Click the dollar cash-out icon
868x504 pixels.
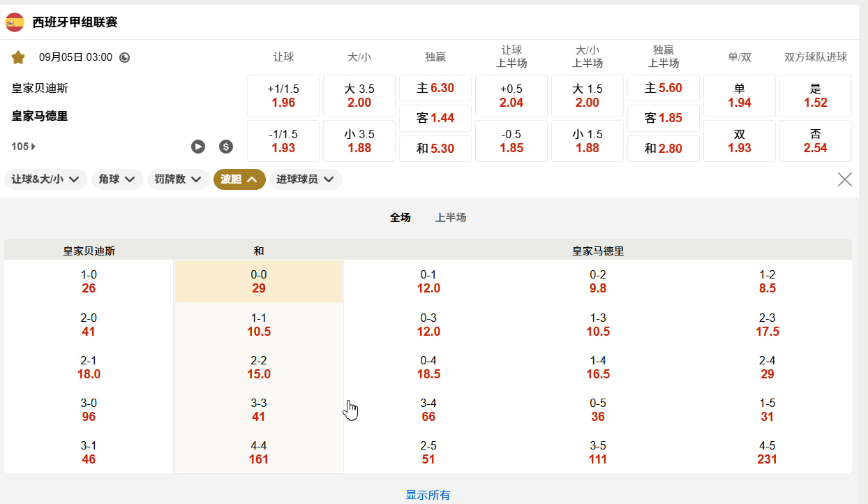225,147
